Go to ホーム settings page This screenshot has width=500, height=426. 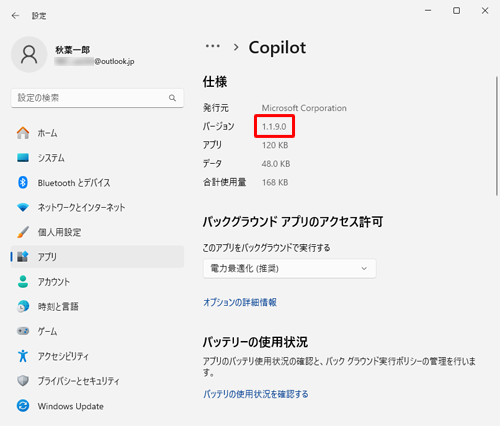pyautogui.click(x=97, y=133)
